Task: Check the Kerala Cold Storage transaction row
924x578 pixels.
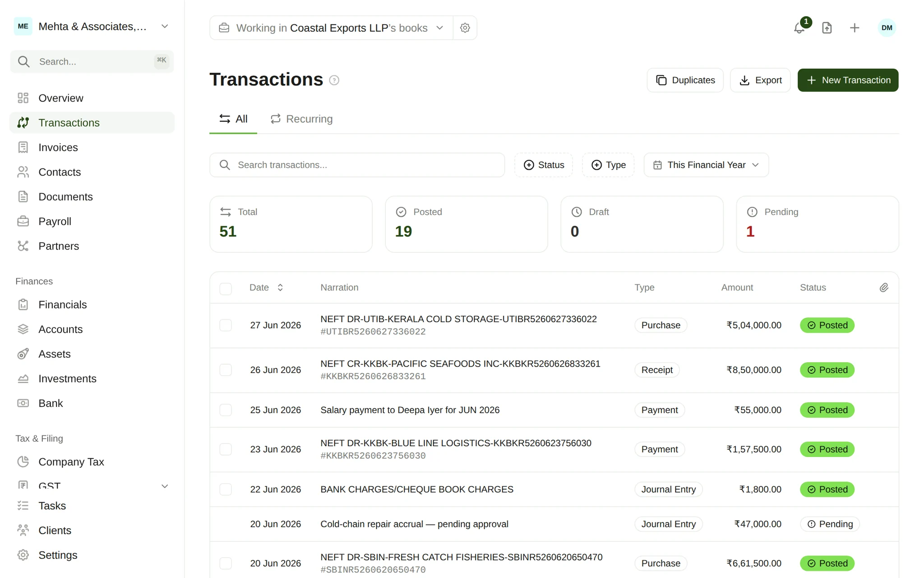Action: pyautogui.click(x=226, y=325)
